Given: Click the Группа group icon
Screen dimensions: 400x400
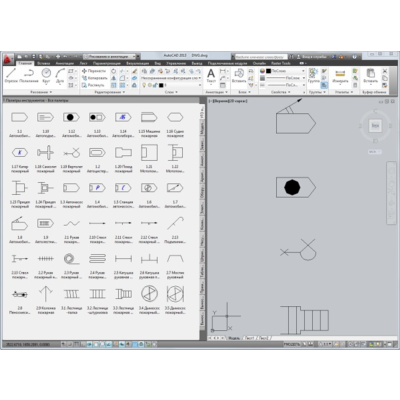Looking at the screenshot, I should [313, 76].
